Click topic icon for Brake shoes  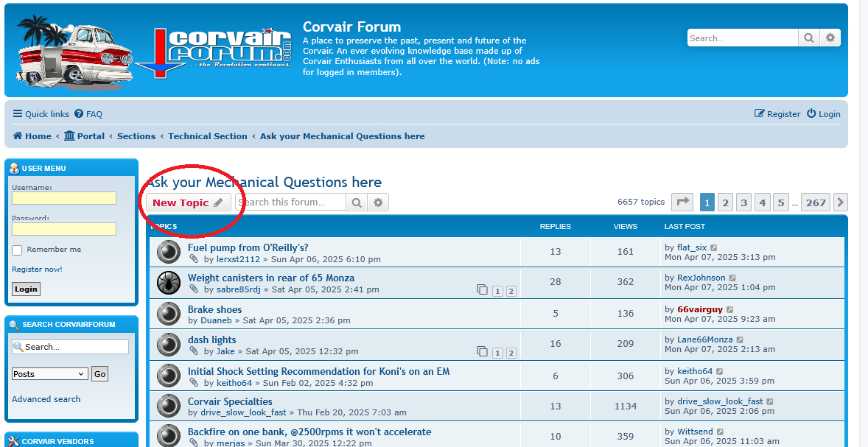coord(169,314)
